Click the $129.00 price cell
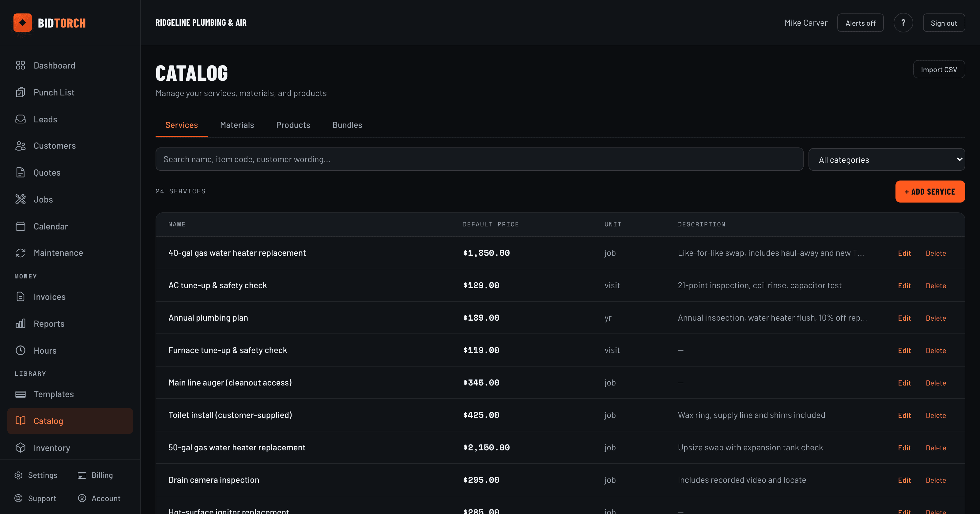The height and width of the screenshot is (514, 980). pyautogui.click(x=481, y=285)
